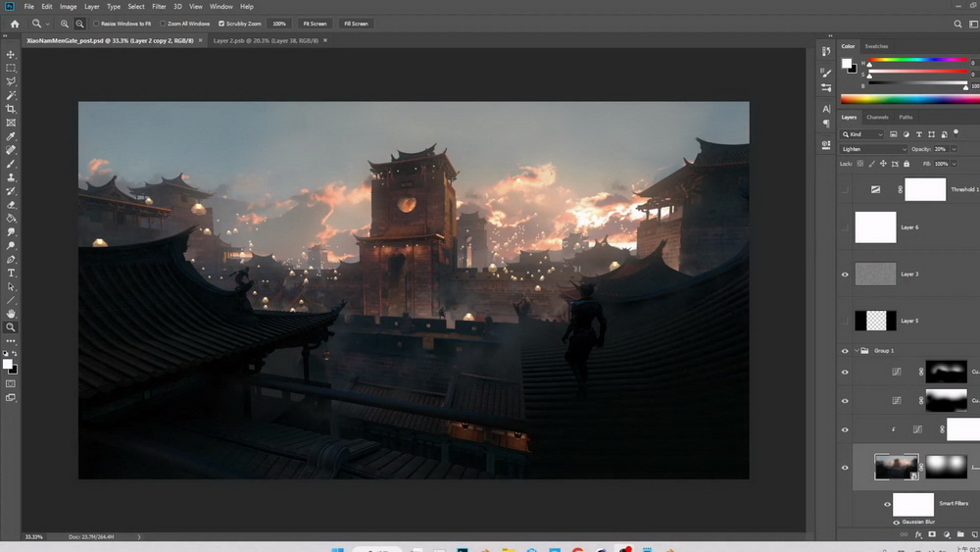Hide Group 1 visibility eye
Image resolution: width=980 pixels, height=552 pixels.
pyautogui.click(x=845, y=351)
